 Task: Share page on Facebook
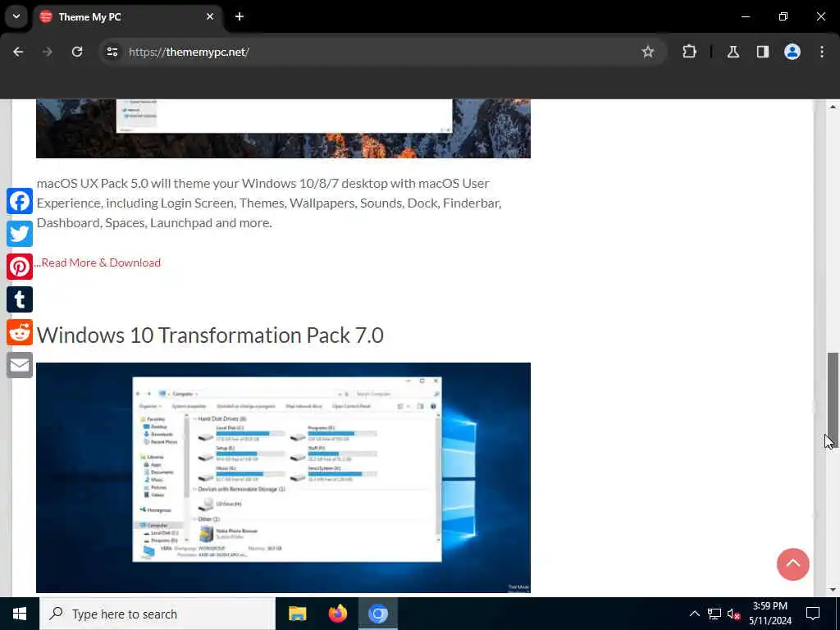pos(20,202)
